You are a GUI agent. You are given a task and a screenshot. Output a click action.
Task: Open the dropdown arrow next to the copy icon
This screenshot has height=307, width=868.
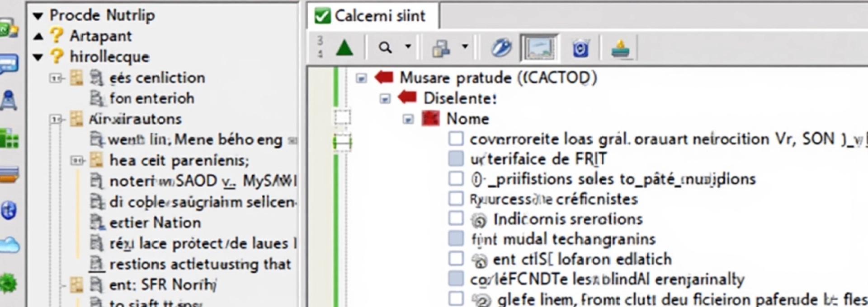tap(464, 47)
